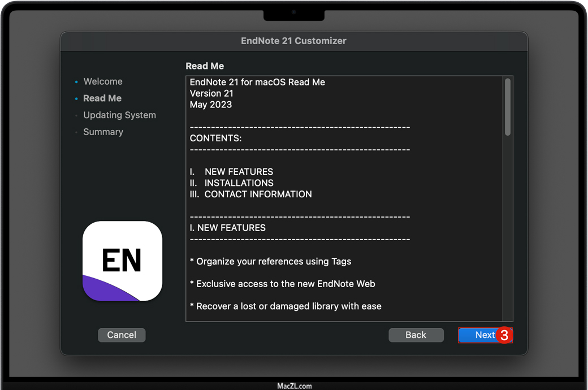
Task: Click the EndNote EN logo icon
Action: click(x=122, y=261)
